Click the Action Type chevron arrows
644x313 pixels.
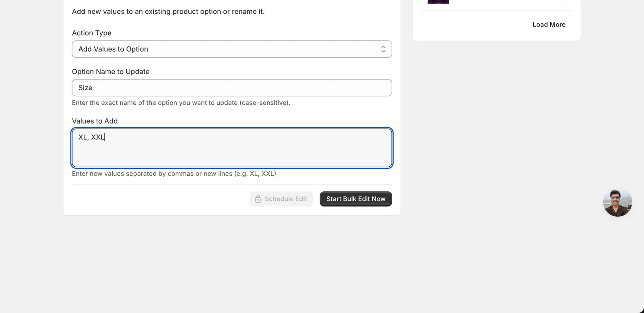(383, 49)
